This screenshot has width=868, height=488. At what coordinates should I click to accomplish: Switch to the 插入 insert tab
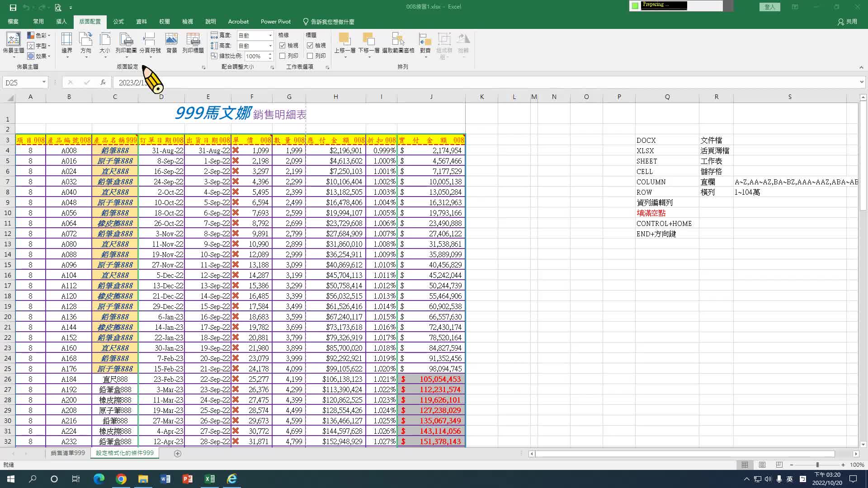pos(61,22)
